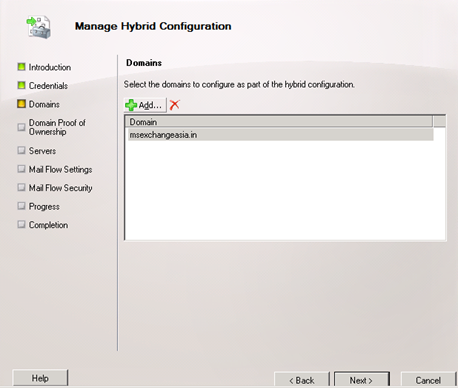Screen dimensions: 458x388
Task: Click the gray Completion status indicator
Action: (21, 224)
